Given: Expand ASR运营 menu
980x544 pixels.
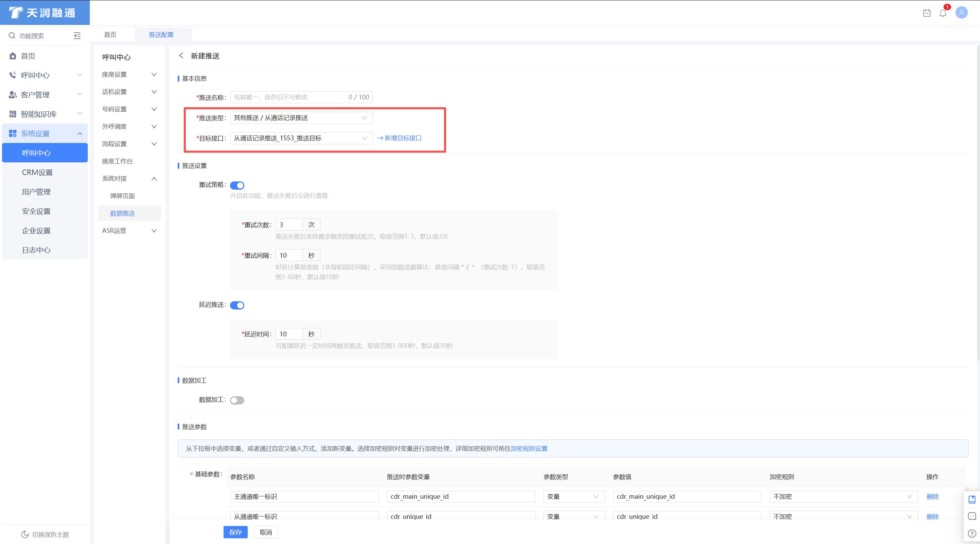Looking at the screenshot, I should click(129, 231).
